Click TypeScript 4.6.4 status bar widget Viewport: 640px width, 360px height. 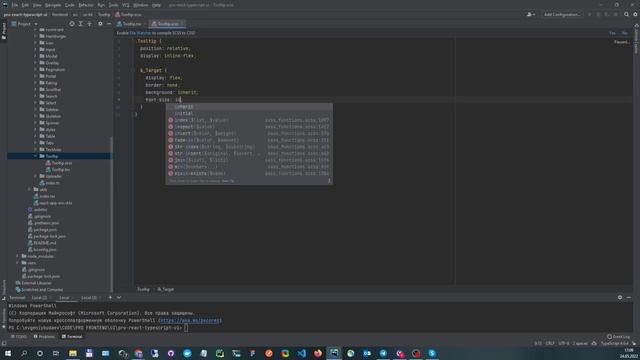[615, 343]
